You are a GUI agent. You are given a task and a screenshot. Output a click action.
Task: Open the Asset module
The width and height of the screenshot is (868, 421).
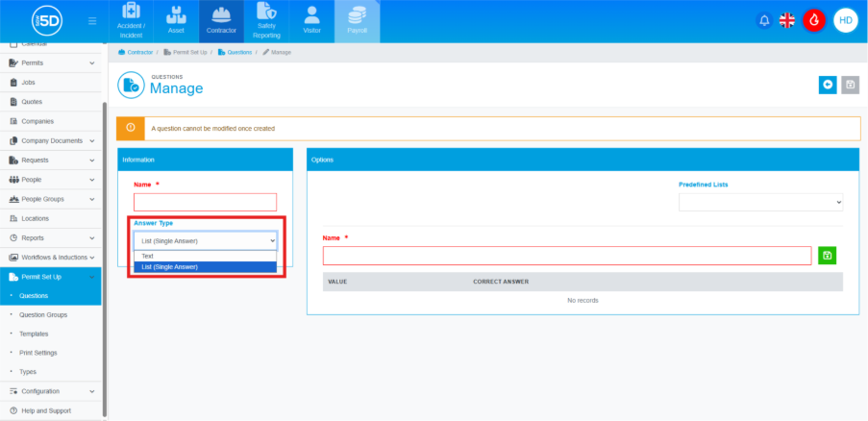point(176,21)
